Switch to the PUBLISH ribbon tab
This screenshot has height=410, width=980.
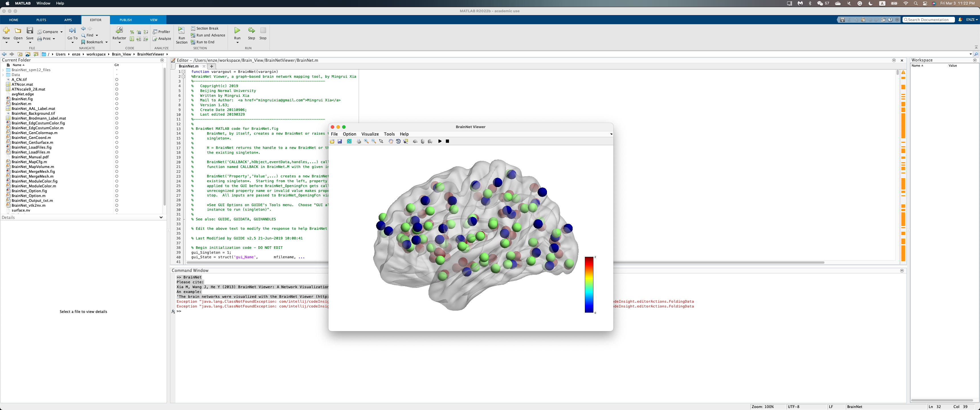(125, 20)
